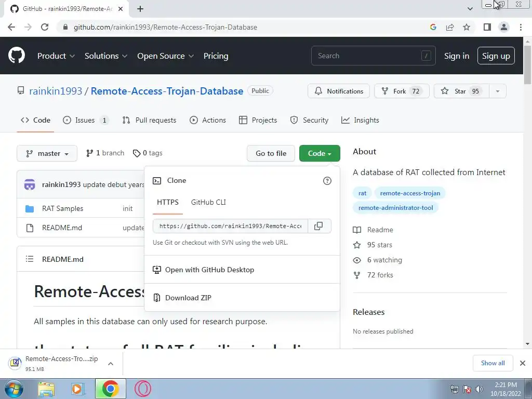This screenshot has height=399, width=532.
Task: Click volume speaker icon in system tray
Action: click(x=479, y=389)
